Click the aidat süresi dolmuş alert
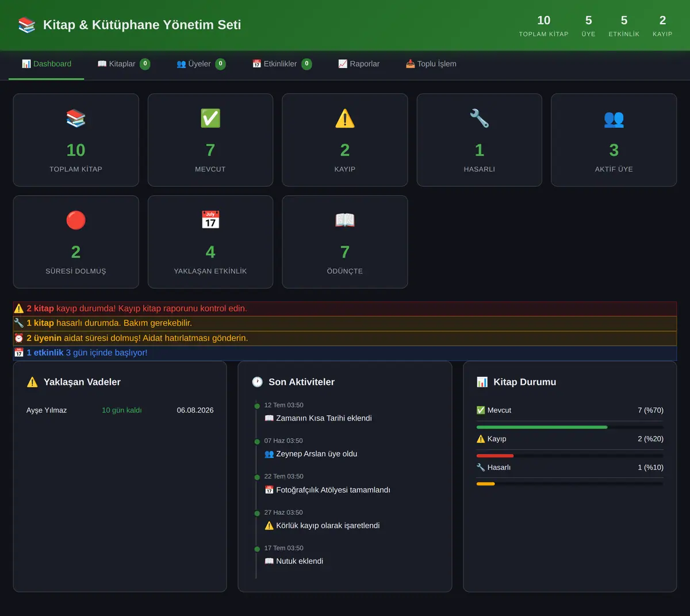690x616 pixels. pyautogui.click(x=345, y=338)
